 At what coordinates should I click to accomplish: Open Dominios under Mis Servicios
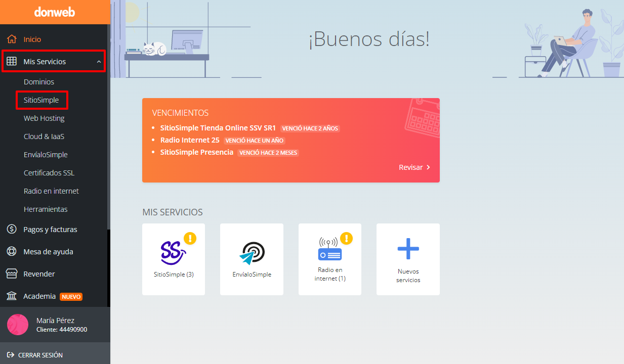(x=39, y=81)
